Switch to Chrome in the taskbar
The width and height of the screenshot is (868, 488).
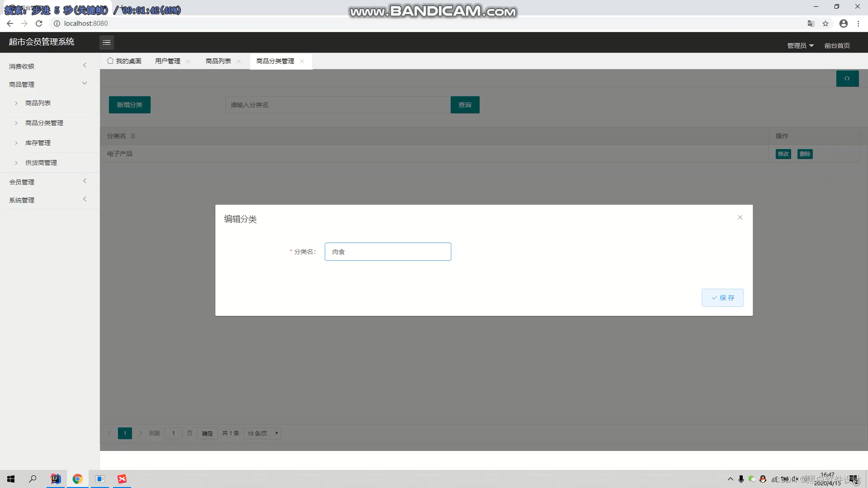[x=78, y=479]
